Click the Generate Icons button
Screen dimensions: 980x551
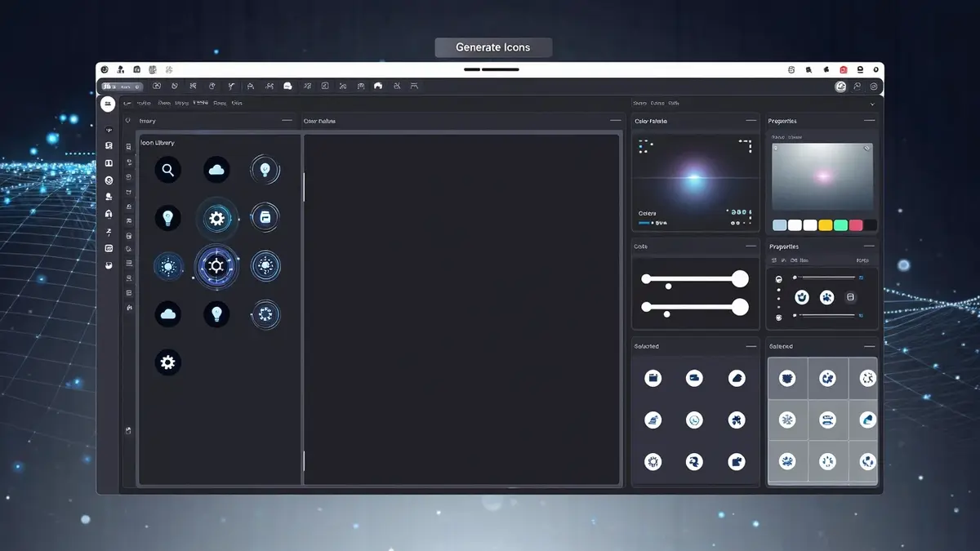tap(493, 47)
